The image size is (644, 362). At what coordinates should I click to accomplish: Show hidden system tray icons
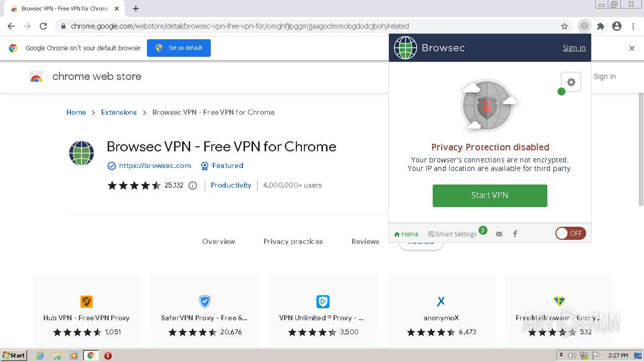point(560,355)
